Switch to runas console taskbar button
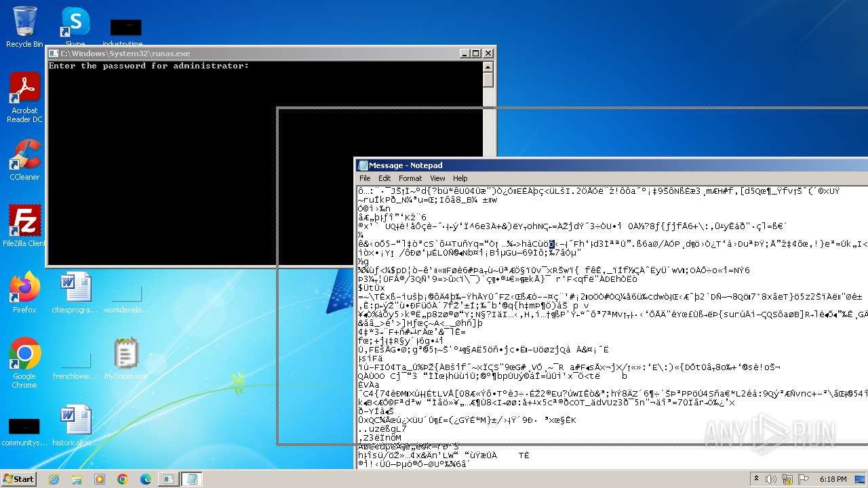The width and height of the screenshot is (868, 488). 167,479
